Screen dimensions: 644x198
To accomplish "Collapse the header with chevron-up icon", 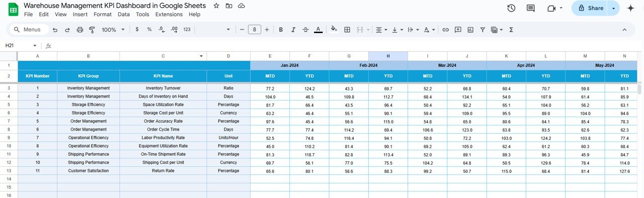I will point(624,30).
